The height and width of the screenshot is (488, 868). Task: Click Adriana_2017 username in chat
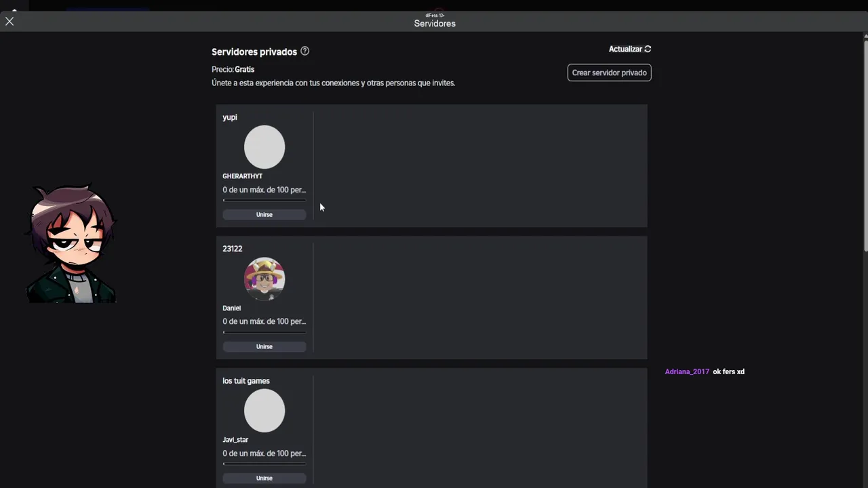coord(687,371)
